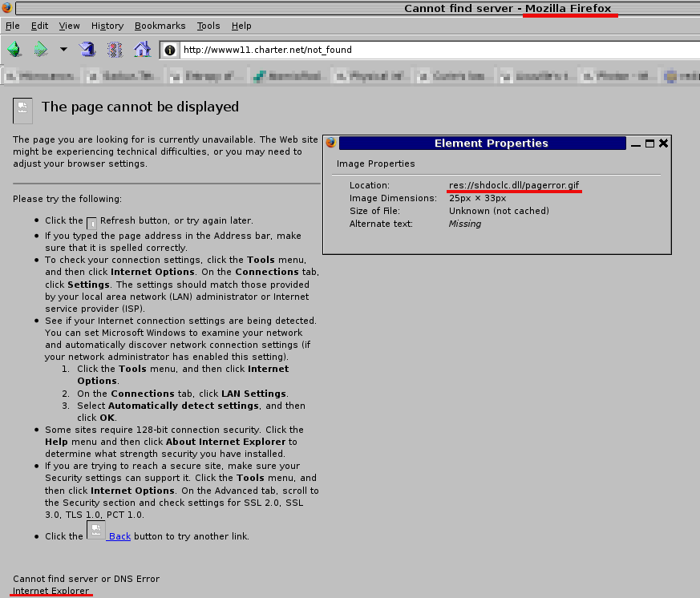Click the broken image before 'Refresh button'
Screen dimensions: 700x598
(91, 223)
